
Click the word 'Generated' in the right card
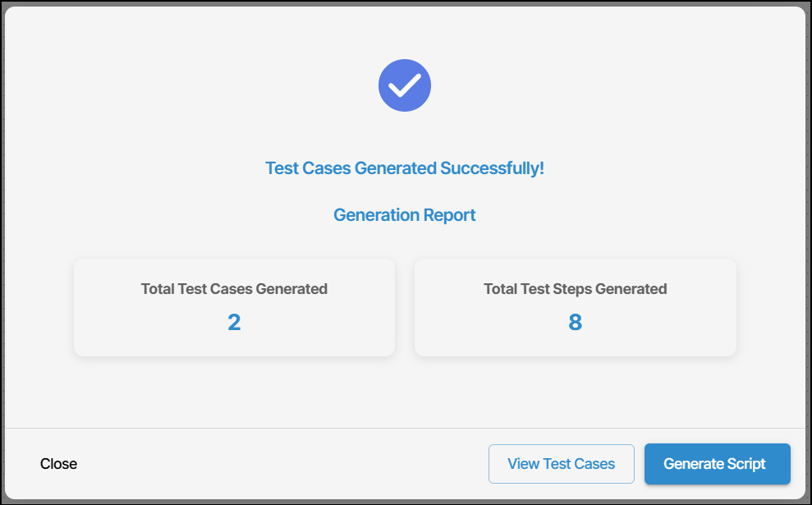pos(631,288)
